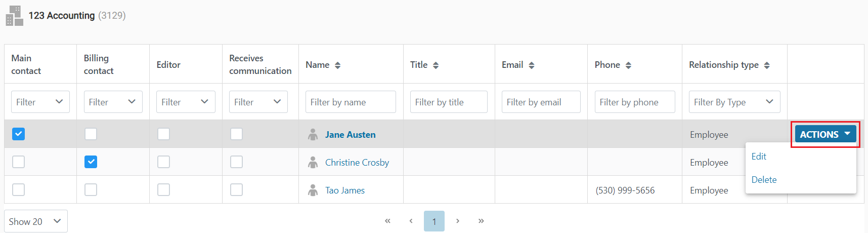Viewport: 868px width, 233px height.
Task: Sort by Email column sort icon
Action: pyautogui.click(x=531, y=65)
